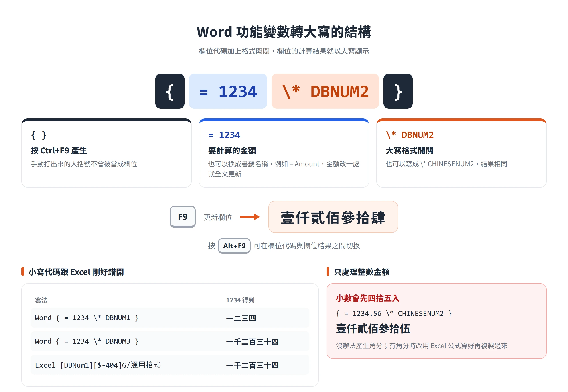Click the heading "按 Ctrl+F9 產生"
Image resolution: width=568 pixels, height=392 pixels.
coord(59,151)
